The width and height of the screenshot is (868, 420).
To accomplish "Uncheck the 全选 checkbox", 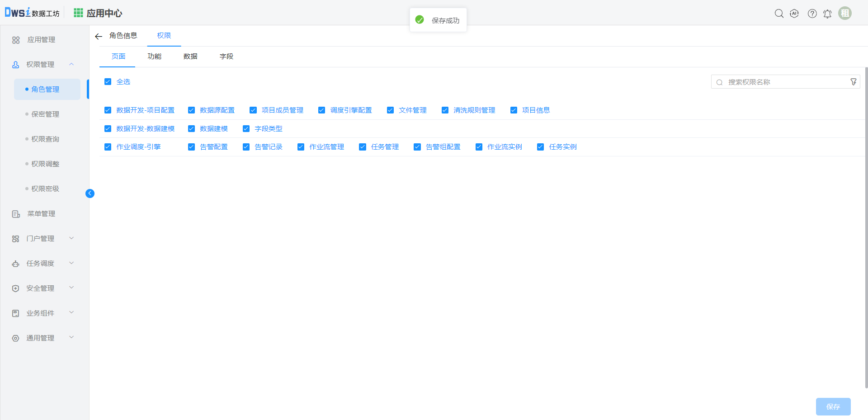I will point(108,82).
